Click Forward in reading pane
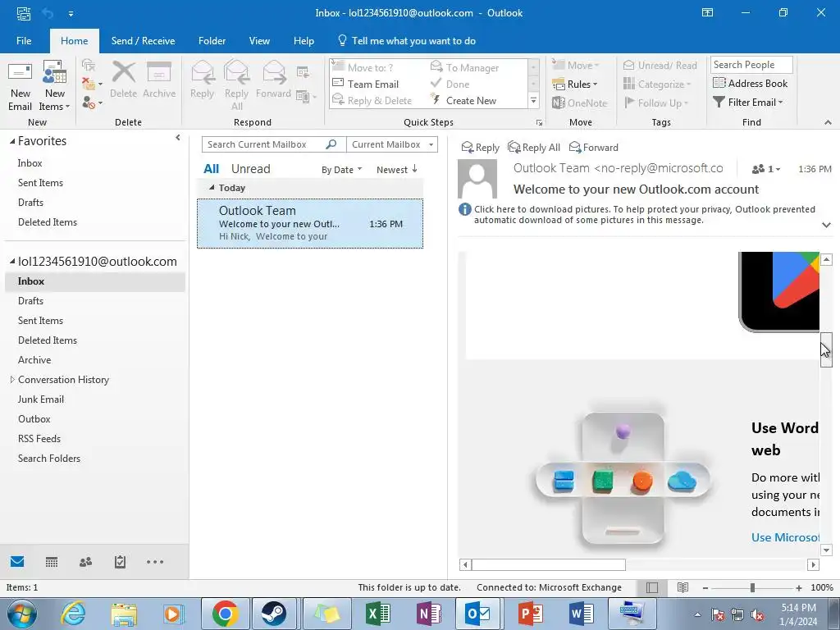 (x=594, y=148)
